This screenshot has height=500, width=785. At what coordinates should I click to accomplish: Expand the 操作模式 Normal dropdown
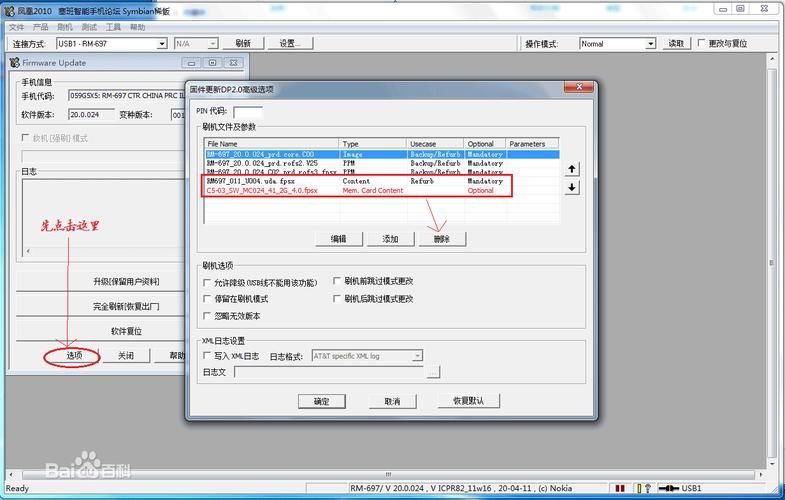point(617,44)
